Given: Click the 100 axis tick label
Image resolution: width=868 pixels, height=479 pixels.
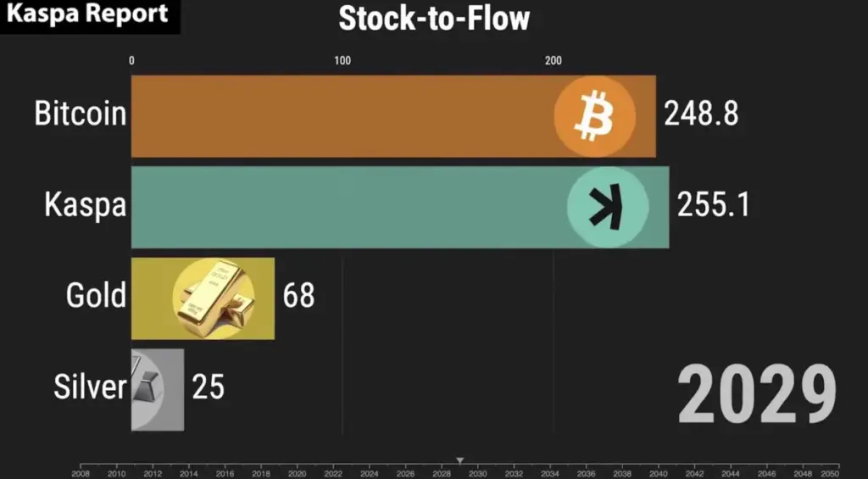Looking at the screenshot, I should point(342,60).
